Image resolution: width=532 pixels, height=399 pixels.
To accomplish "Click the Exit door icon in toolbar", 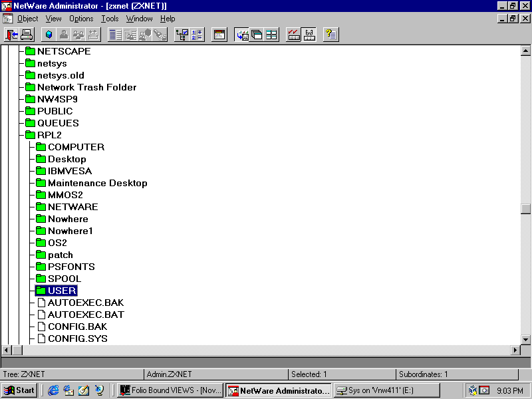I will point(12,35).
